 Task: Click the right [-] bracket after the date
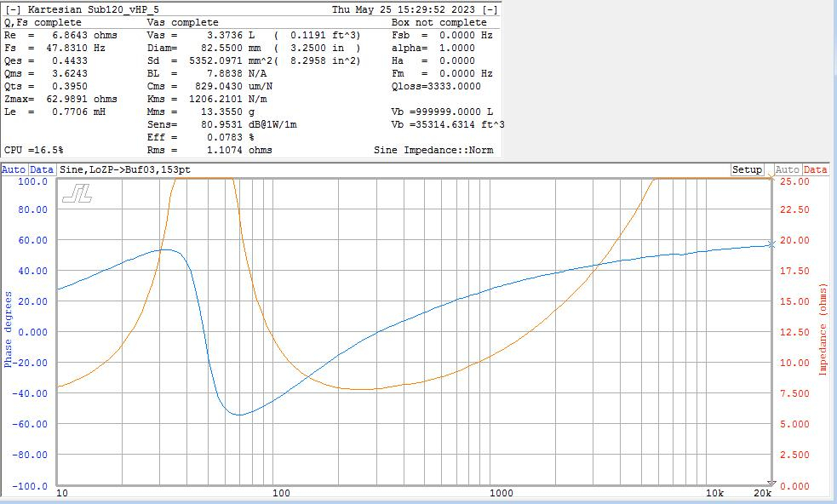(490, 9)
